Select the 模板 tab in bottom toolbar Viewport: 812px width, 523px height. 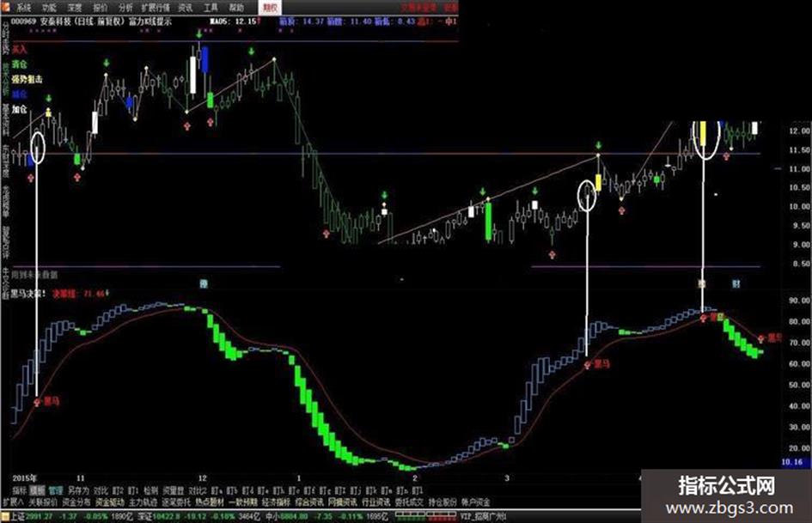pos(37,490)
